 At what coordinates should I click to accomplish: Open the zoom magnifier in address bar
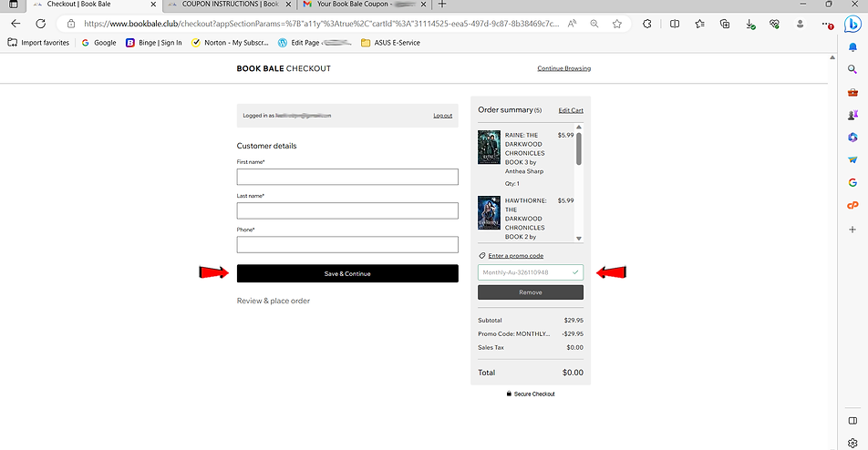pyautogui.click(x=594, y=24)
